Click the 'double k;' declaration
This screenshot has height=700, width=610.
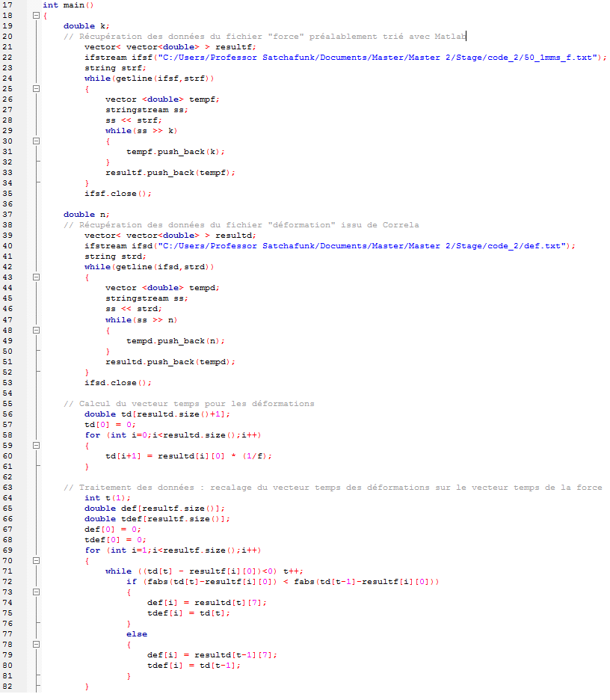86,26
